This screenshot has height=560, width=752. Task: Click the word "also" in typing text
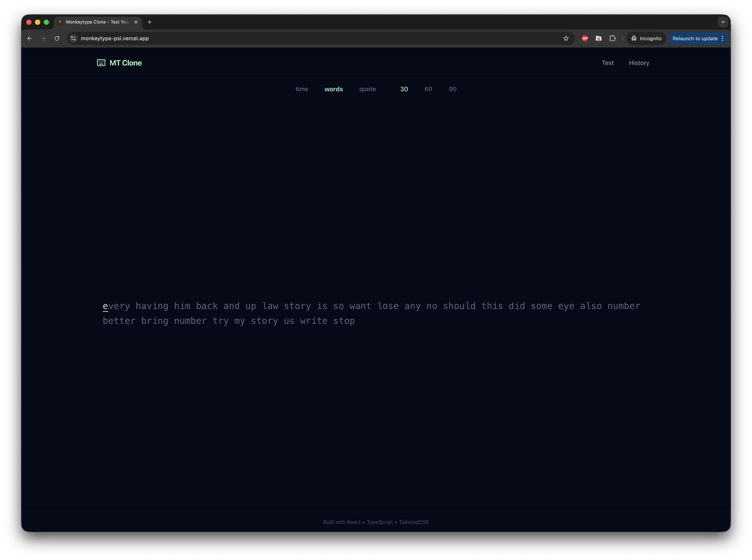[591, 306]
